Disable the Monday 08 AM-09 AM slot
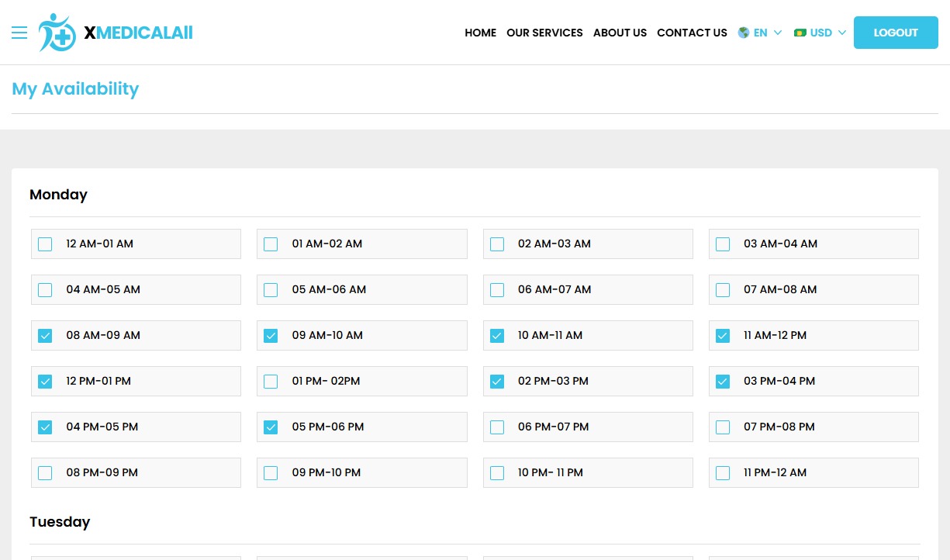The image size is (950, 560). [x=45, y=335]
